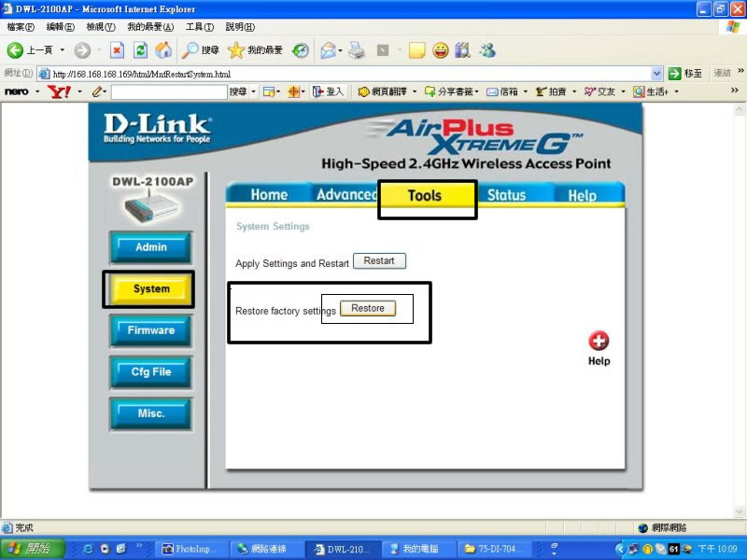Switch to the Status tab
Image resolution: width=747 pixels, height=560 pixels.
(506, 195)
